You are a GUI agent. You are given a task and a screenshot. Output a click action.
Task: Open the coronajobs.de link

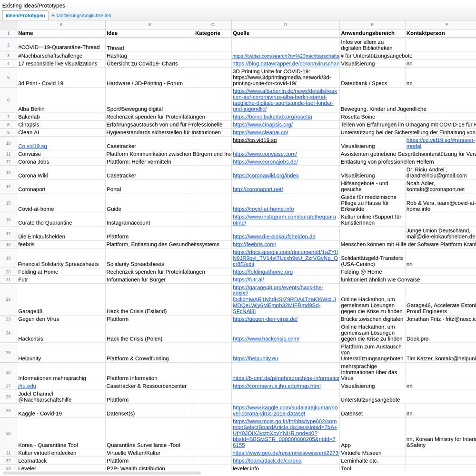click(265, 162)
